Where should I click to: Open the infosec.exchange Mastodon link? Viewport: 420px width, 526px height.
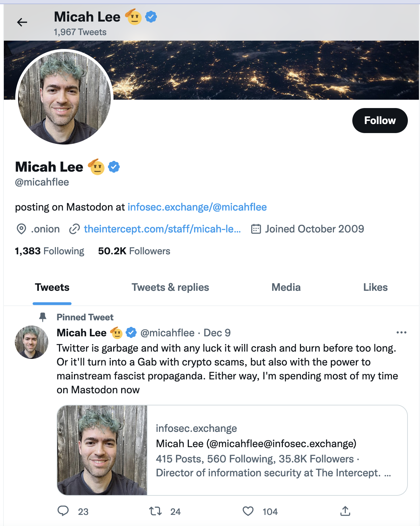point(197,207)
